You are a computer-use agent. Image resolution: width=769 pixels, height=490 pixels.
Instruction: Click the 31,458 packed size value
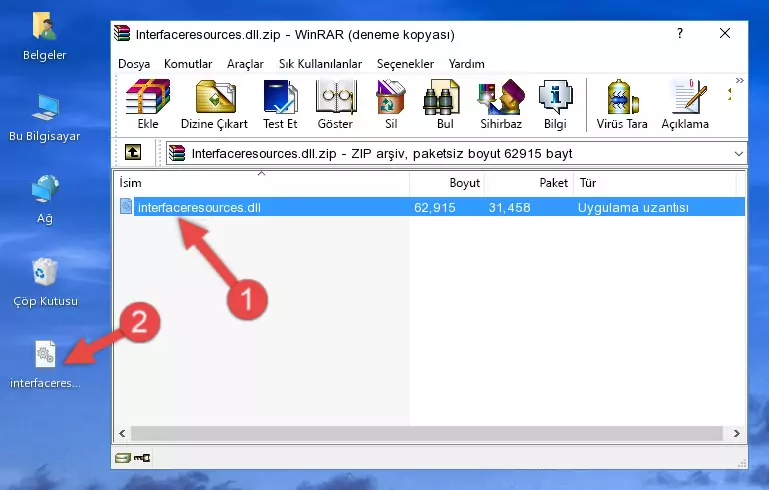tap(509, 207)
